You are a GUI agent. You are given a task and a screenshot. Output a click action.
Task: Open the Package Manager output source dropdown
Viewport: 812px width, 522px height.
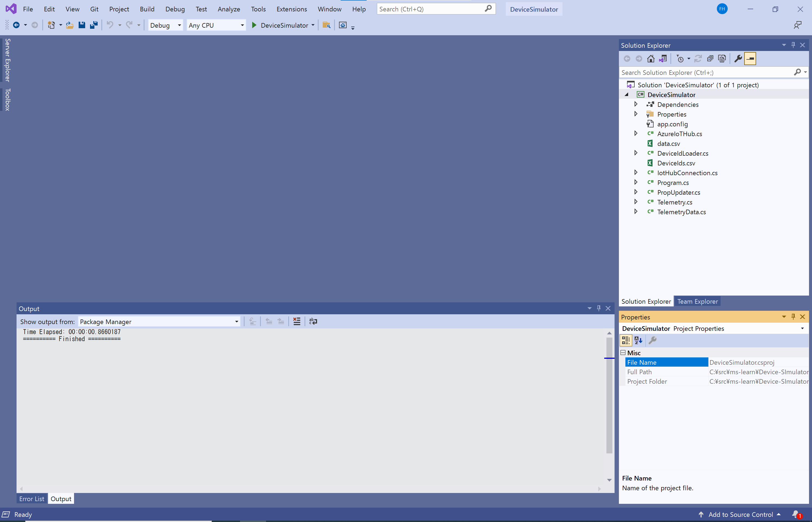[159, 322]
